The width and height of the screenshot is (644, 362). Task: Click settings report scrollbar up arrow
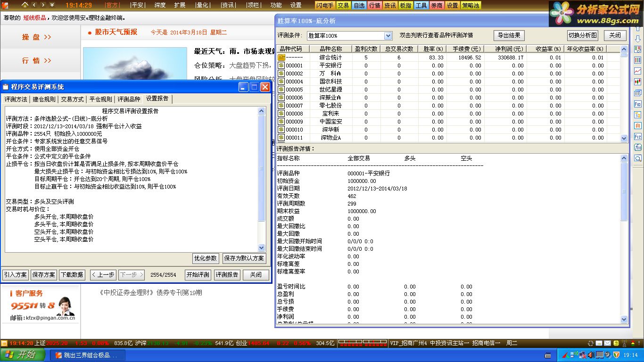262,111
